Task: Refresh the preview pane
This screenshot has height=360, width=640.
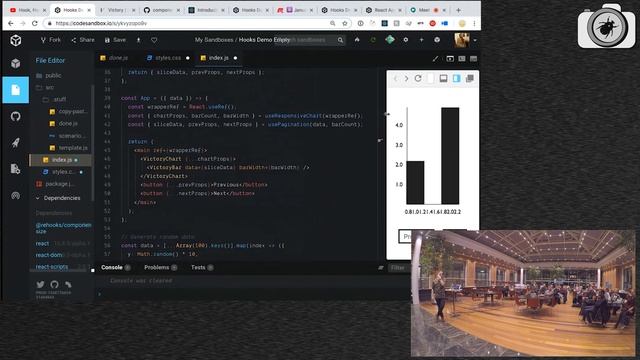Action: [x=418, y=78]
